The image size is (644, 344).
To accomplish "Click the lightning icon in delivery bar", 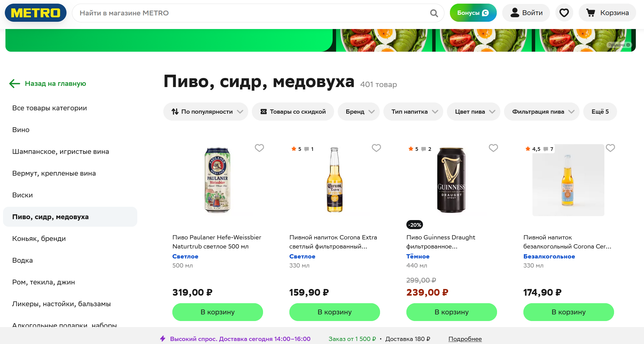I will (163, 339).
